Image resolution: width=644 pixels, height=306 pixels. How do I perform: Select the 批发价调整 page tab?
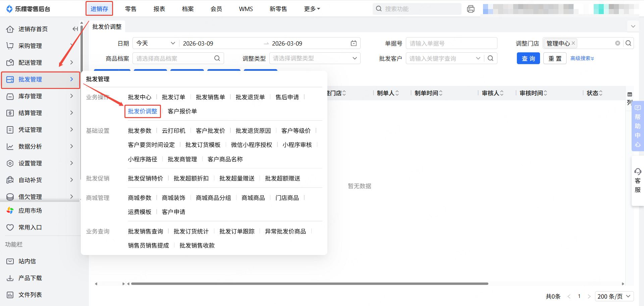[x=107, y=27]
